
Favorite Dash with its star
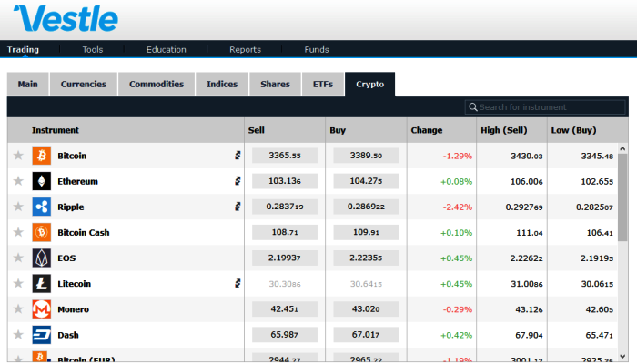click(18, 334)
